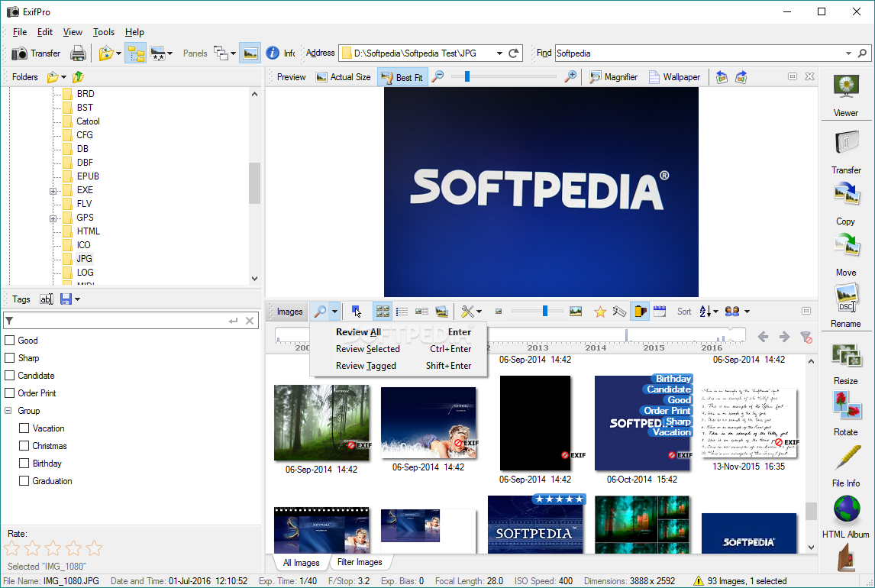
Task: Choose Review Selected from the dropdown menu
Action: (399, 349)
